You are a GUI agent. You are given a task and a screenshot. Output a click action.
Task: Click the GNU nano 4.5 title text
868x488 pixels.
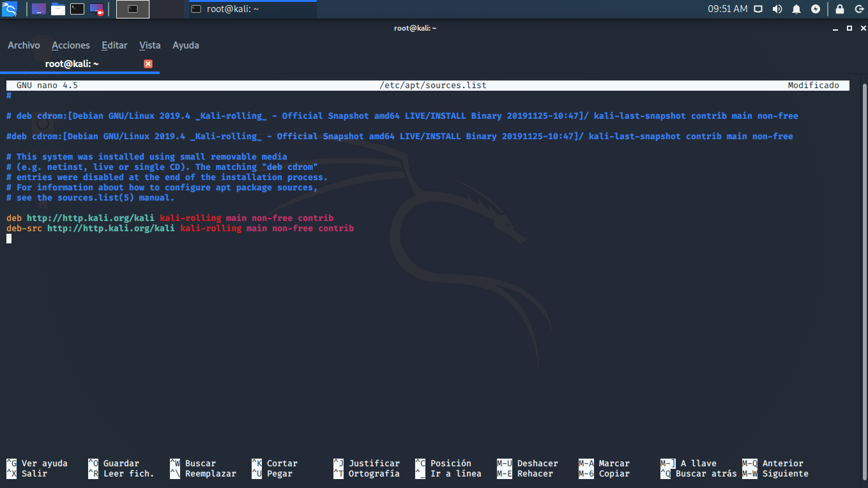click(47, 85)
